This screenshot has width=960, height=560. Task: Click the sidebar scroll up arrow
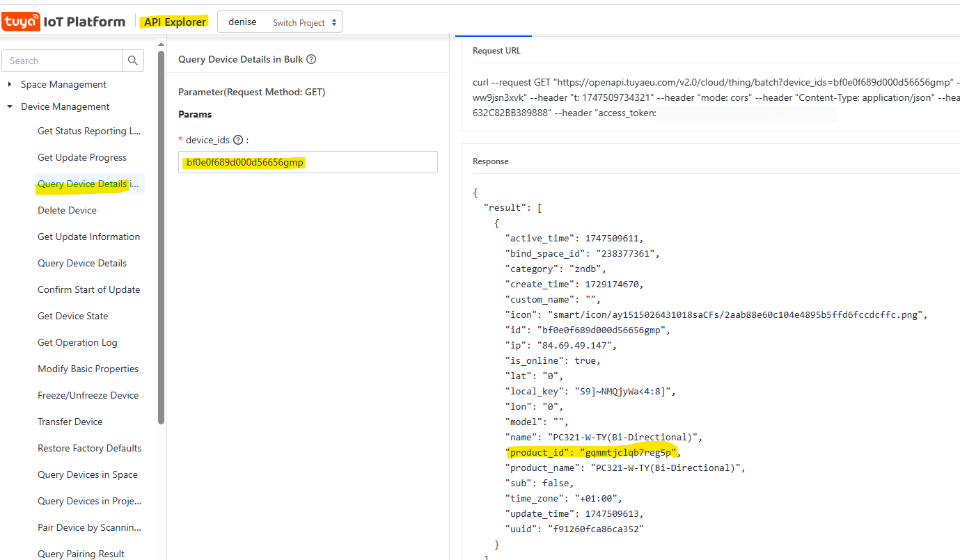point(162,46)
